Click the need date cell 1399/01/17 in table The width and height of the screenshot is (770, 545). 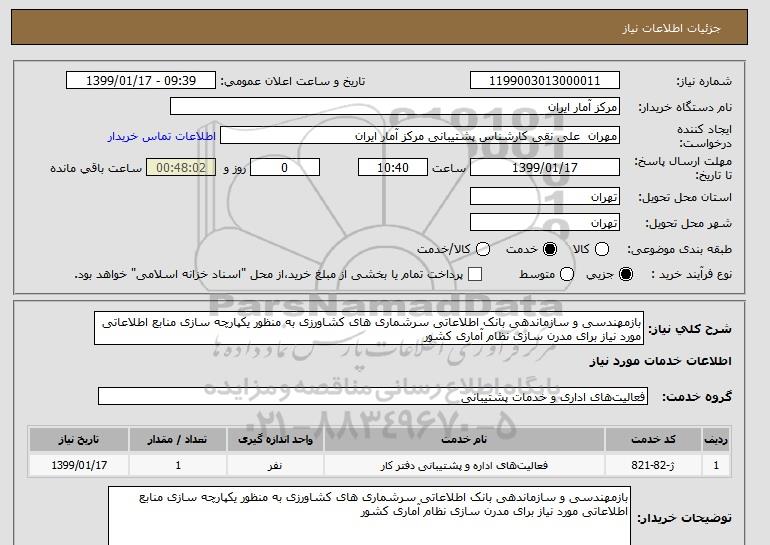[x=79, y=465]
